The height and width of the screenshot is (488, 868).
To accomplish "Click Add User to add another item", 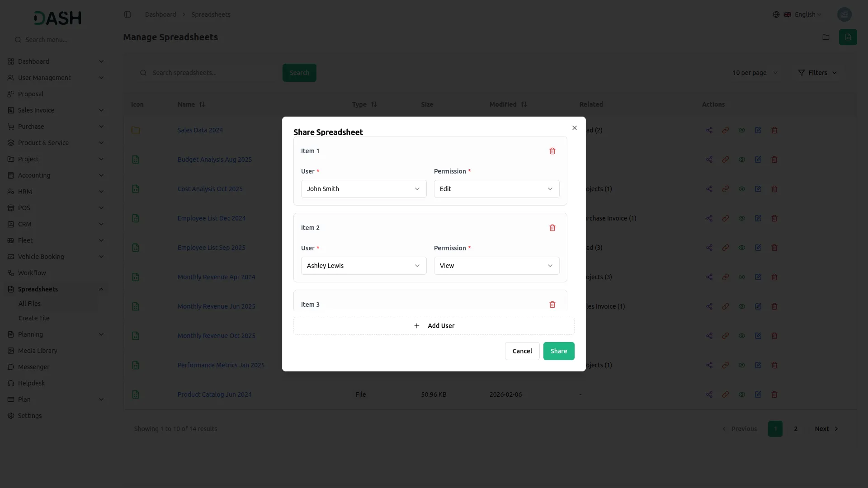I will 434,326.
